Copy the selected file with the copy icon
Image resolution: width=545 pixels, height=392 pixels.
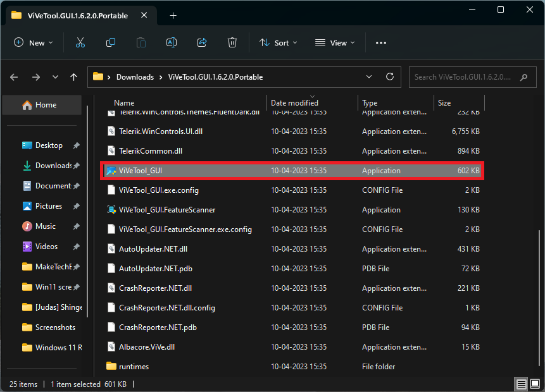(x=110, y=42)
